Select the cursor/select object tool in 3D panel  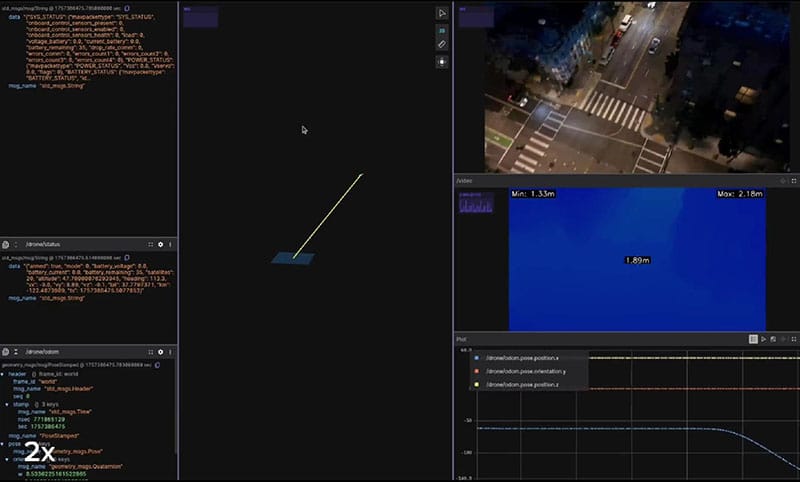click(442, 14)
